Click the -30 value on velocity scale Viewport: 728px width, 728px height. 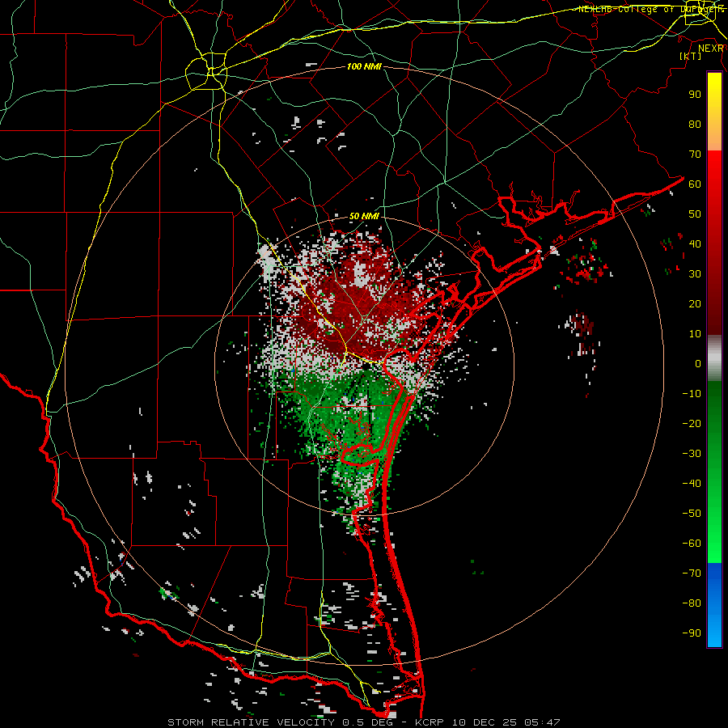[x=692, y=454]
